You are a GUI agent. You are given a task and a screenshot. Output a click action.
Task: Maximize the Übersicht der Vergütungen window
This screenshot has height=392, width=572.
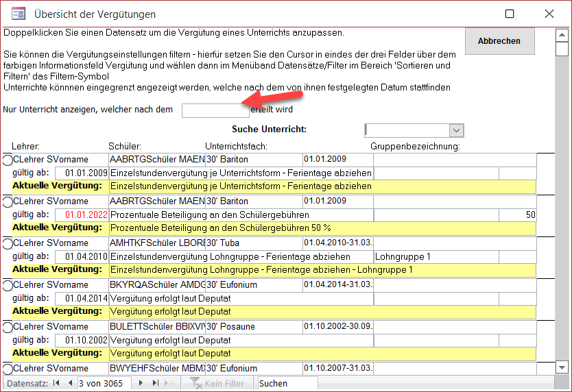tap(510, 14)
